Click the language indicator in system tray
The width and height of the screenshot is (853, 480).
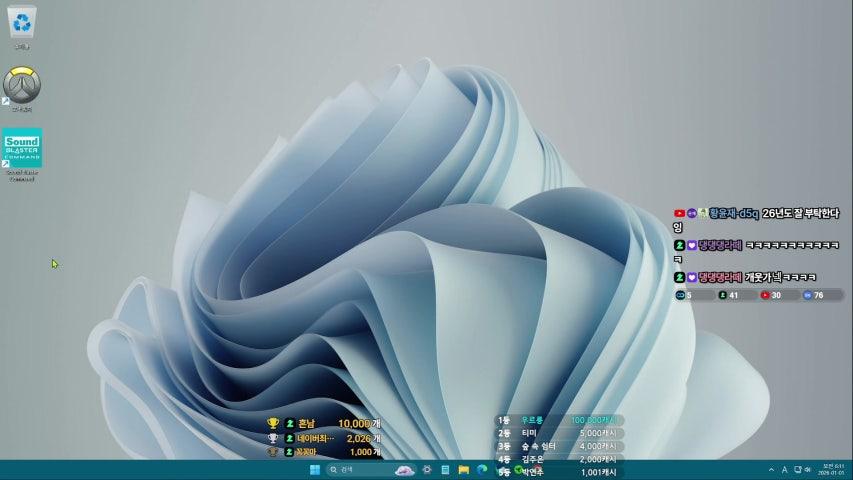784,469
